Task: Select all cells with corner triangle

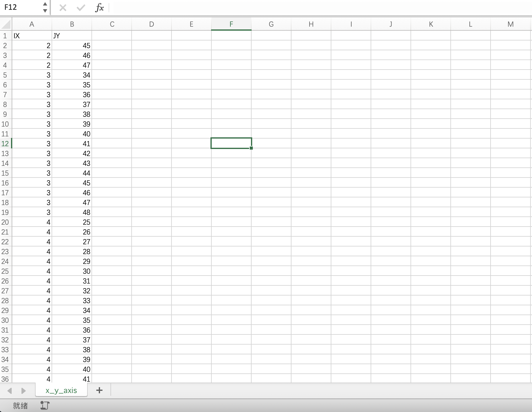Action: point(6,24)
